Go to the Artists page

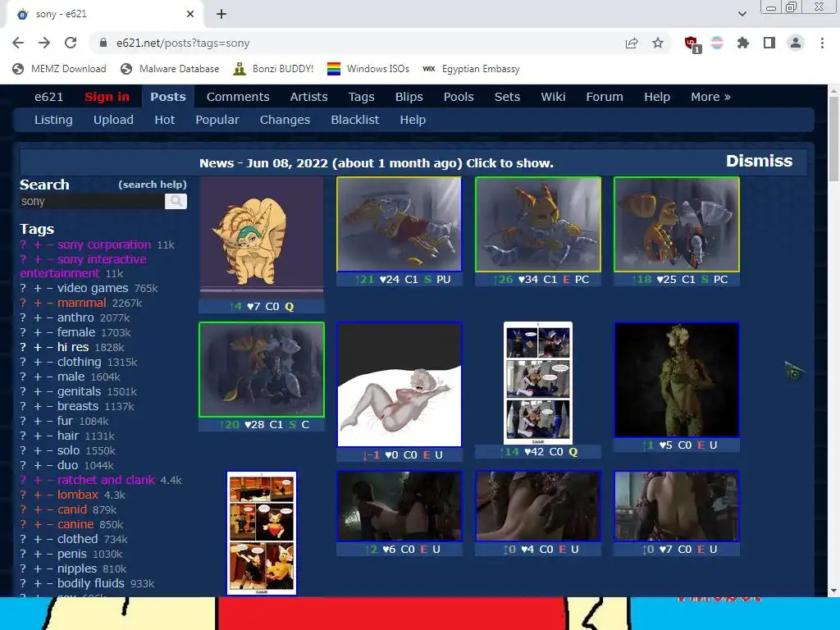click(x=308, y=97)
